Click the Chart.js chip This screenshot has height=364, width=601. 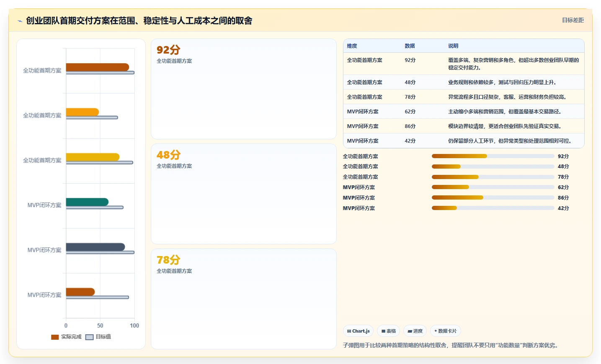pos(359,331)
